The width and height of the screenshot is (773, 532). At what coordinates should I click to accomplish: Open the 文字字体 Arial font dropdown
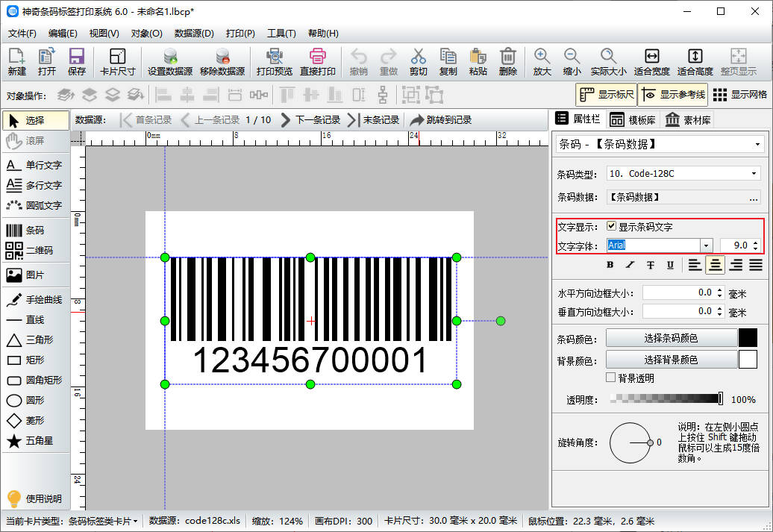(x=707, y=245)
